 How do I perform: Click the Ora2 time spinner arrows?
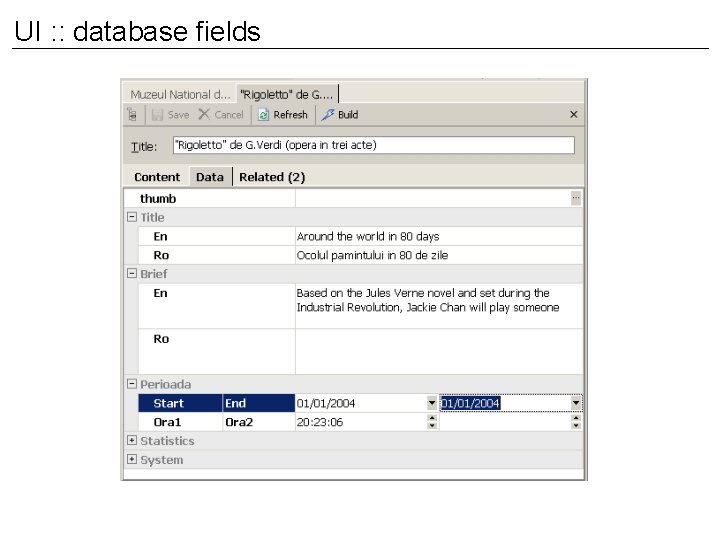click(x=576, y=422)
